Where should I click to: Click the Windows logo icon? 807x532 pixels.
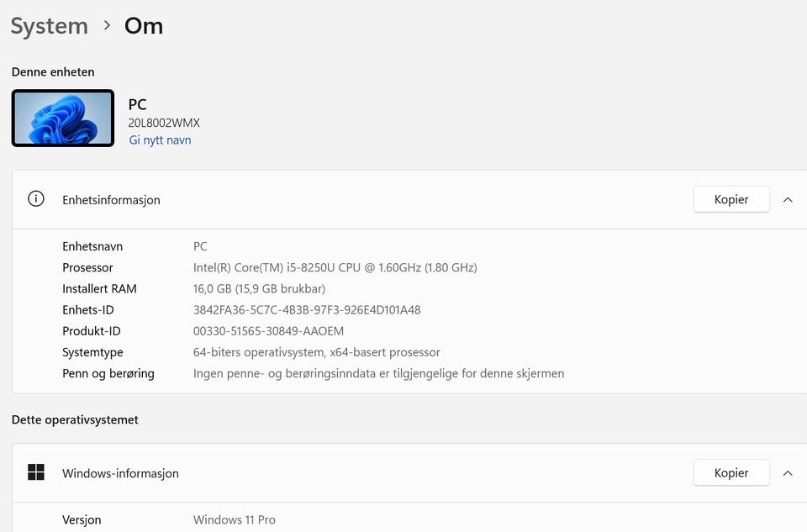36,472
